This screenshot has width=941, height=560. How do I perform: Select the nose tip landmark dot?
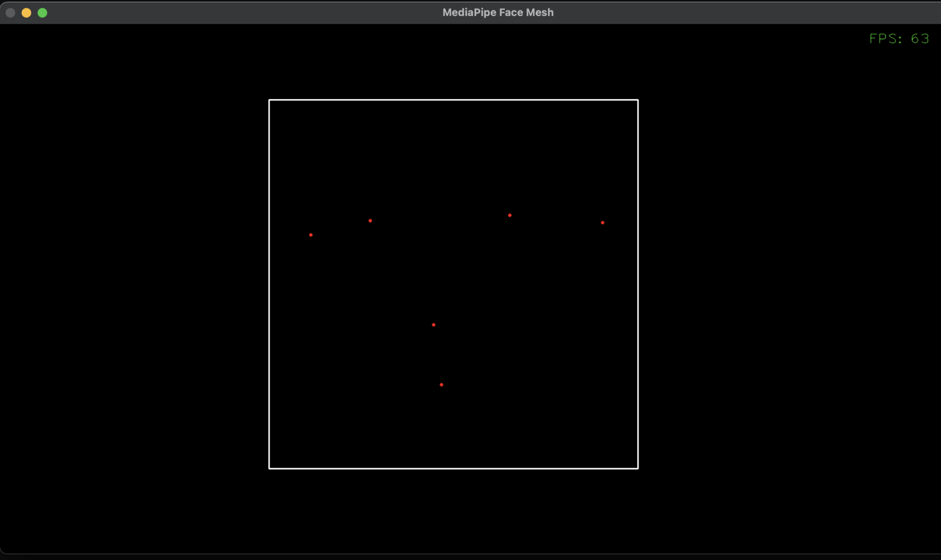tap(433, 324)
